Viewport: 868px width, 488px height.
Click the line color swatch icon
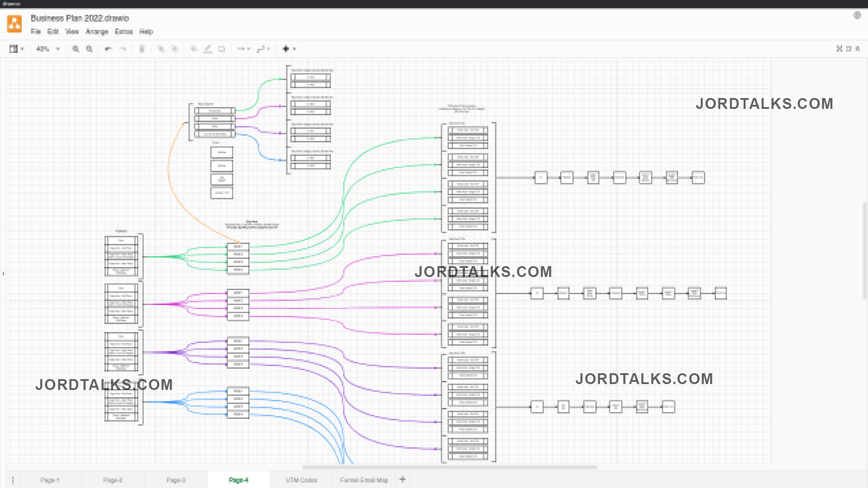tap(208, 49)
